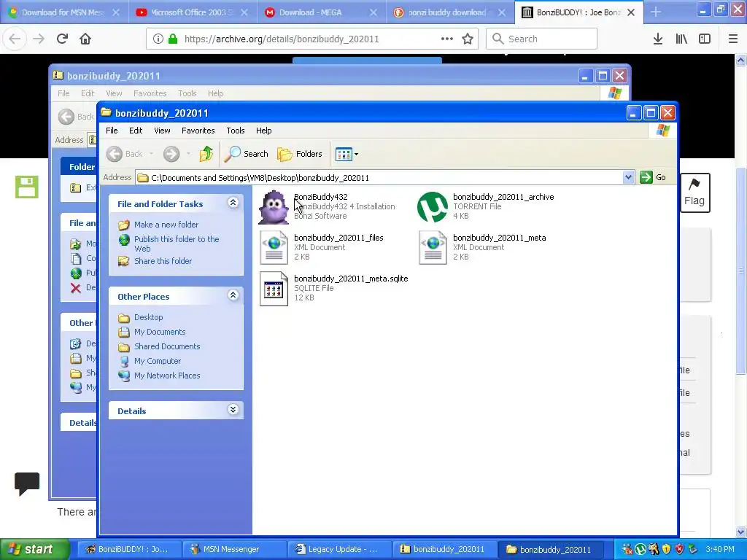Go to Shared Documents under Other Places
The image size is (747, 560).
pyautogui.click(x=167, y=346)
